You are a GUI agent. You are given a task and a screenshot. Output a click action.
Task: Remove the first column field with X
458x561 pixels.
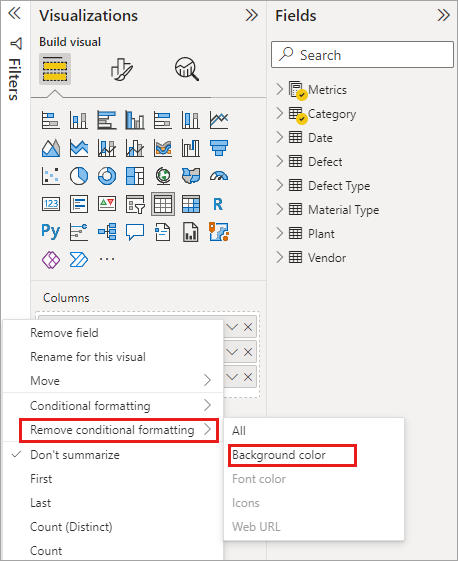248,327
